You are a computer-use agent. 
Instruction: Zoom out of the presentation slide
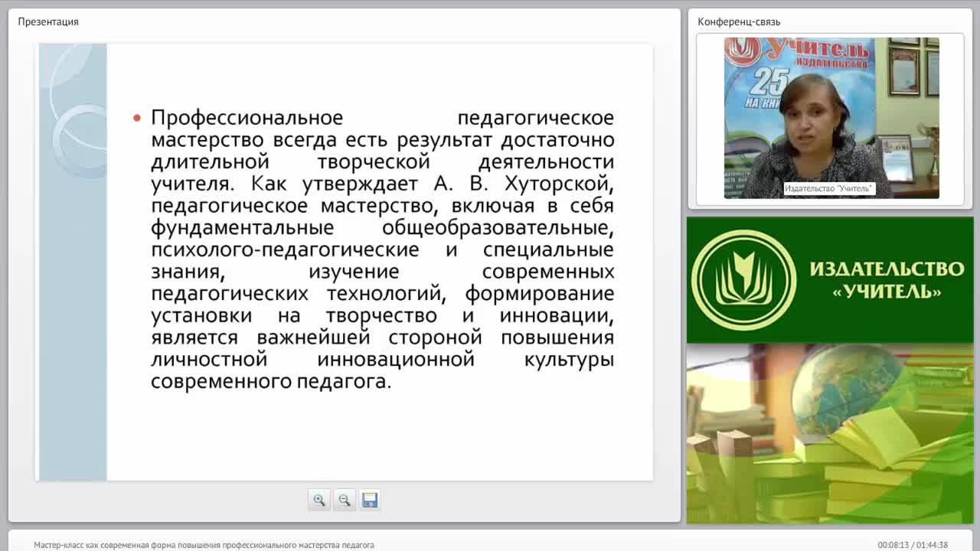click(x=345, y=500)
